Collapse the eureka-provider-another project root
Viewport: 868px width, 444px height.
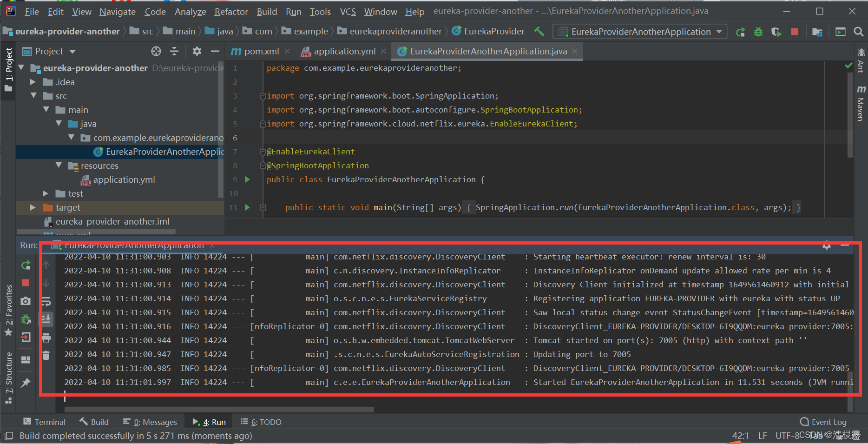click(x=21, y=68)
